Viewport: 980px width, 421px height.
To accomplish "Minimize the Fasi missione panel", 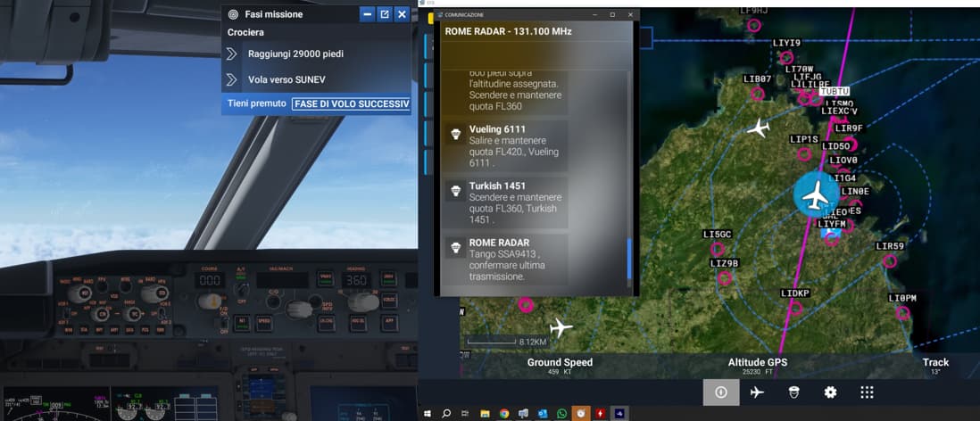I will click(367, 14).
